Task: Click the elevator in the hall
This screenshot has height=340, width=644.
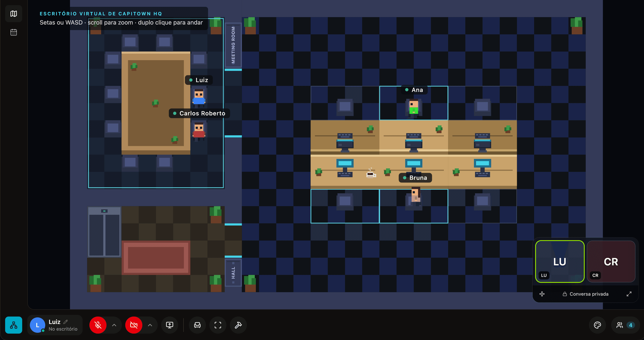Action: (105, 232)
